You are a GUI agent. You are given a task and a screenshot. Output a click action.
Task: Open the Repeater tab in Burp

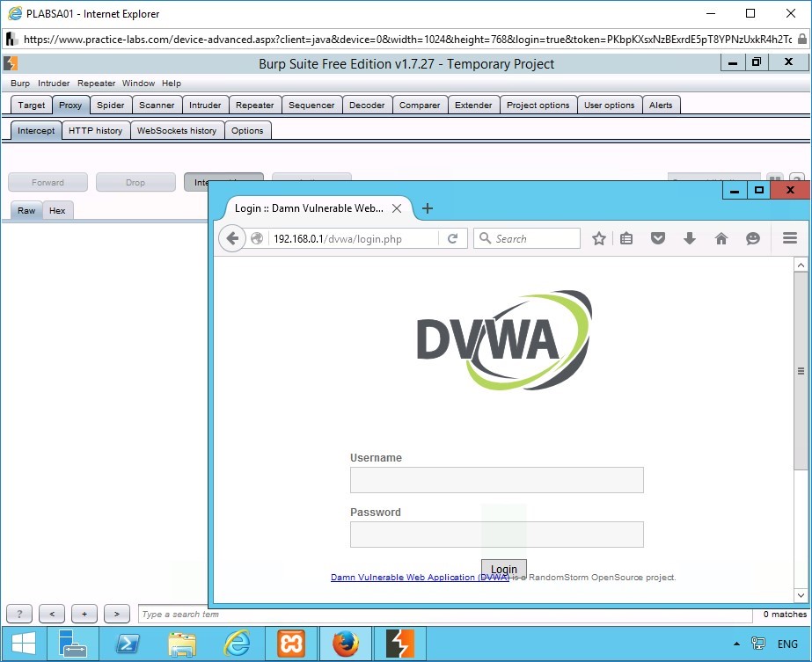[254, 105]
